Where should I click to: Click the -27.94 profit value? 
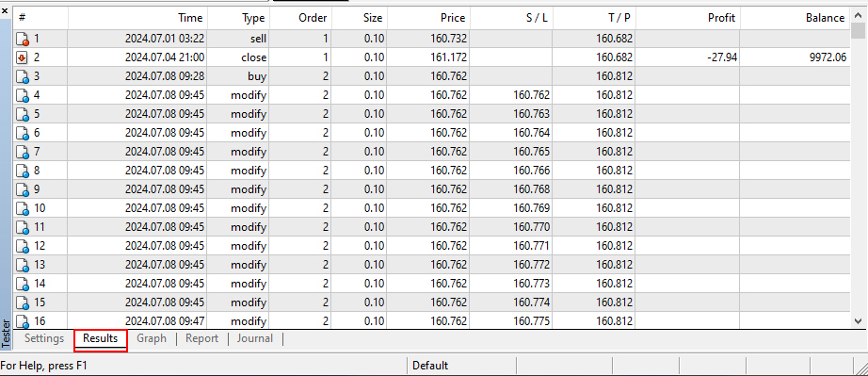722,57
